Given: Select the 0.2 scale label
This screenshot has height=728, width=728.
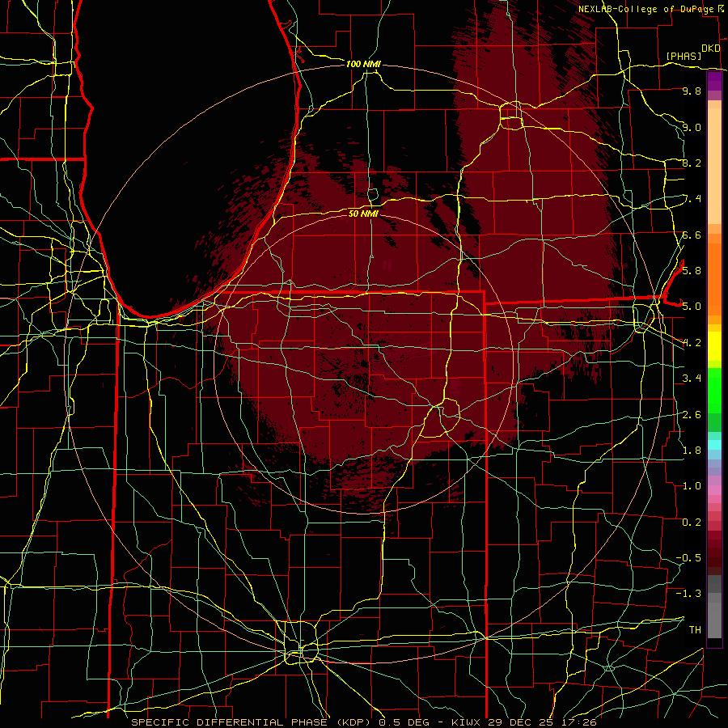Looking at the screenshot, I should coord(692,523).
